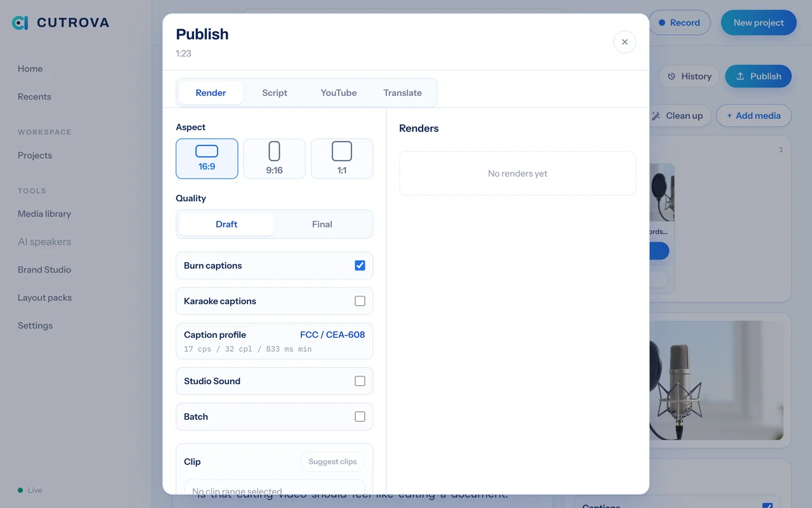Click the Suggest clips button
Viewport: 812px width, 508px height.
click(332, 462)
